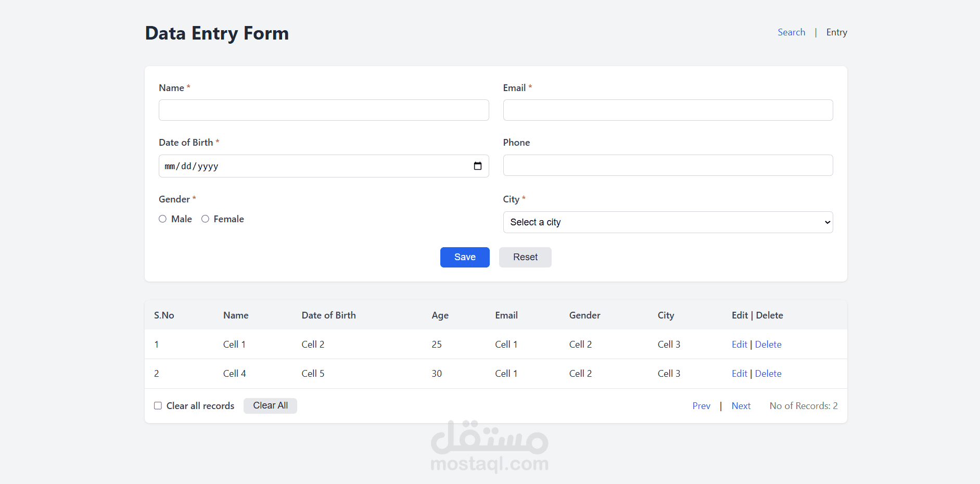
Task: Click the Clear All button
Action: point(270,405)
